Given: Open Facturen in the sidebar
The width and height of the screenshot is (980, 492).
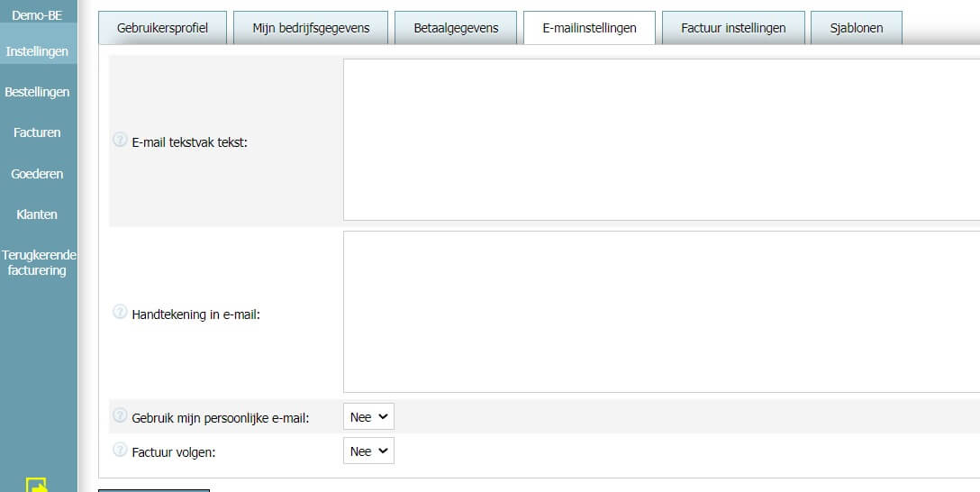Looking at the screenshot, I should [38, 132].
